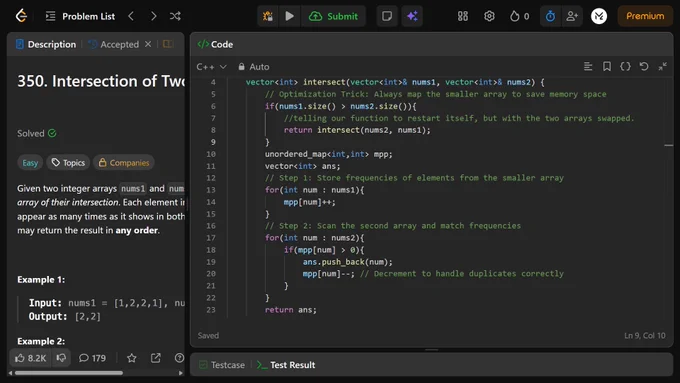Viewport: 680px width, 383px height.
Task: Click the share link icon
Action: click(x=155, y=358)
